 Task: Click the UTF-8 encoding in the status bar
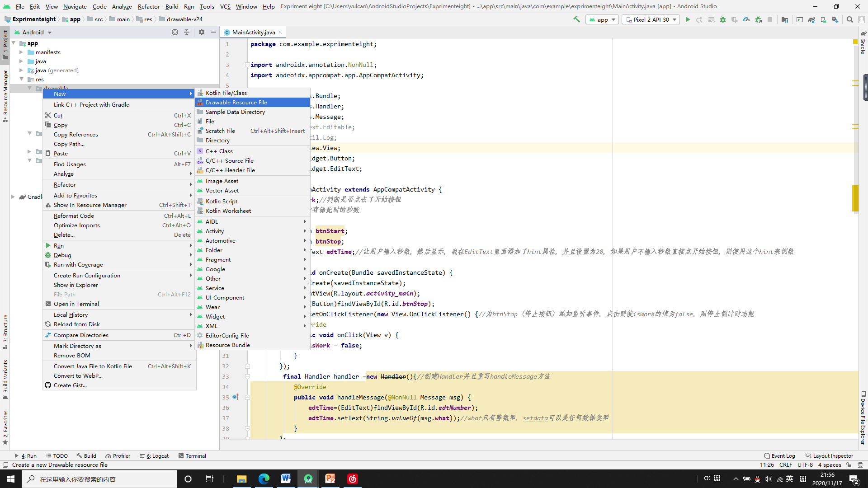(805, 465)
